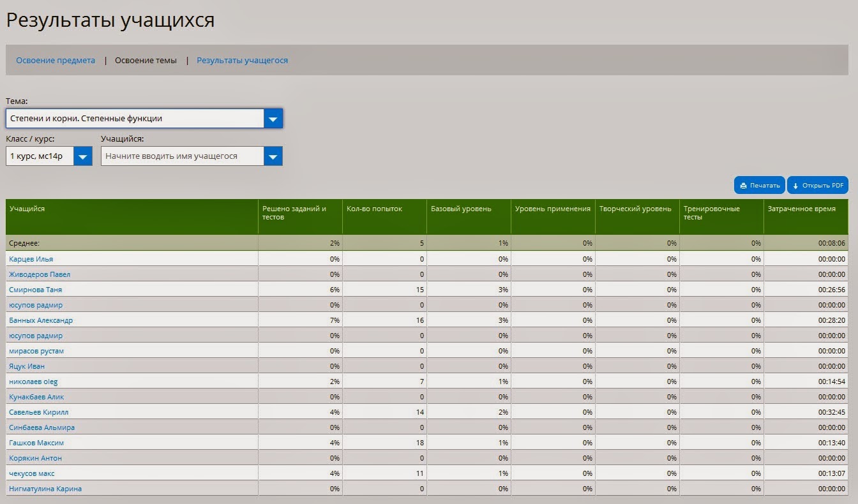Open student Живодеров Павел
Image resolution: width=858 pixels, height=504 pixels.
pos(40,274)
